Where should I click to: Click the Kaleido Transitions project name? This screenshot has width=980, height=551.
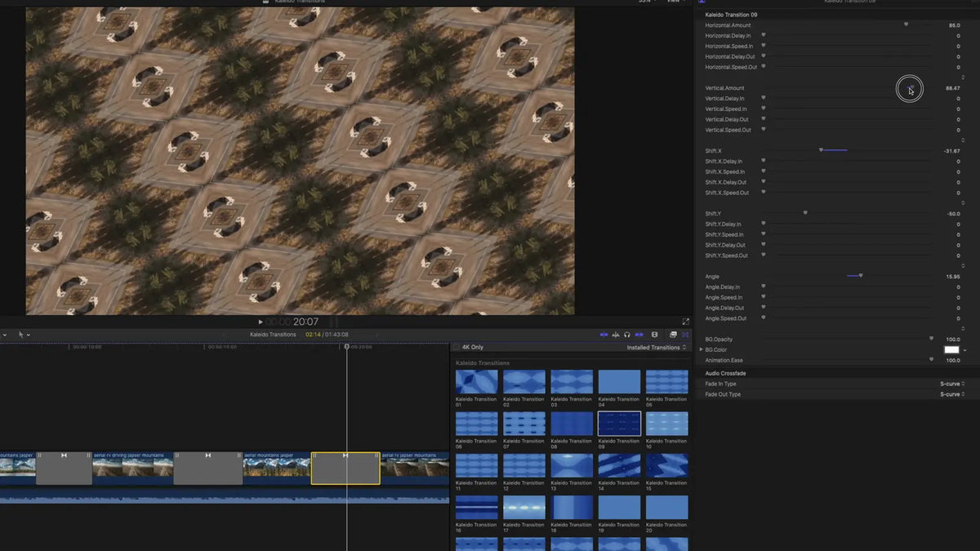(273, 335)
